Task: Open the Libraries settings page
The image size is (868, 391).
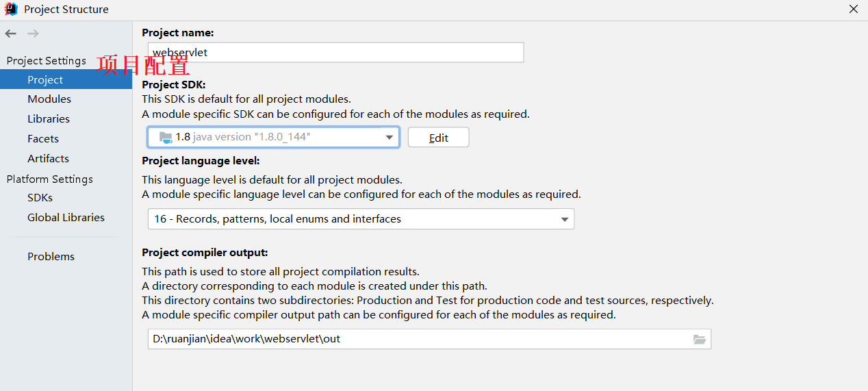Action: [x=49, y=119]
